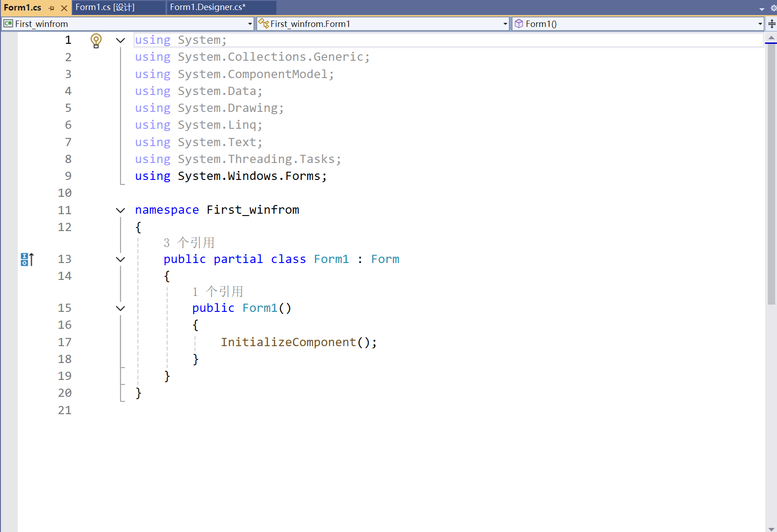Image resolution: width=777 pixels, height=532 pixels.
Task: Click the 1 个引用 CodeLens link
Action: tap(218, 291)
